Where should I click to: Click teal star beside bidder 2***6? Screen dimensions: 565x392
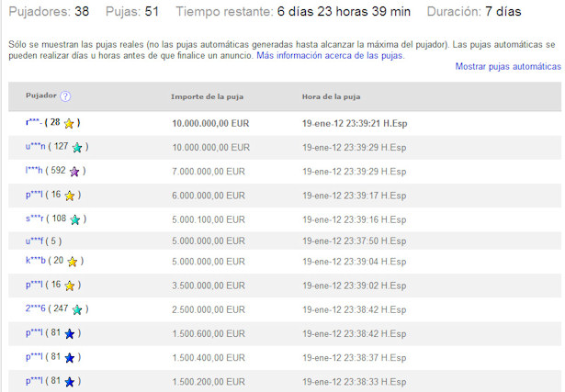(77, 309)
